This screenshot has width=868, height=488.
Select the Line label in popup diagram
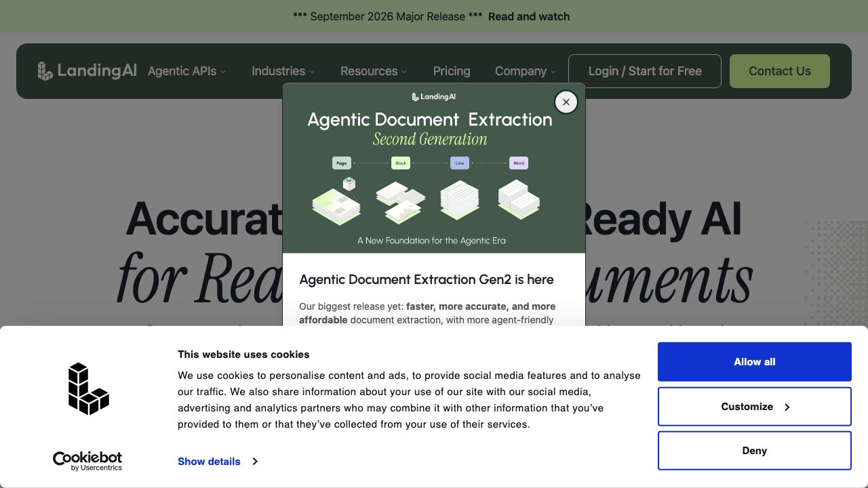(x=460, y=163)
